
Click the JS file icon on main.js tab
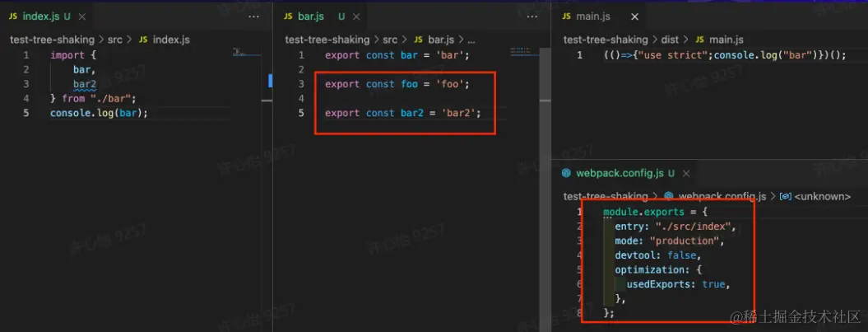566,16
